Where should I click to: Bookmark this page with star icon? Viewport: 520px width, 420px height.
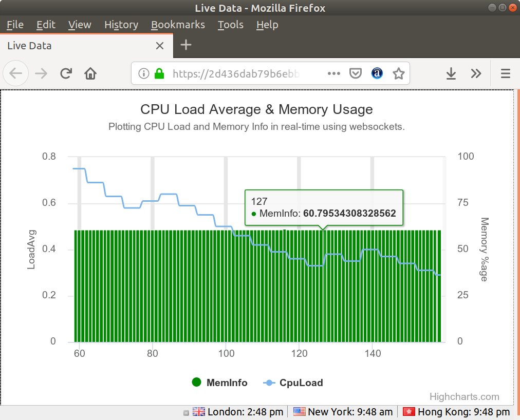399,74
